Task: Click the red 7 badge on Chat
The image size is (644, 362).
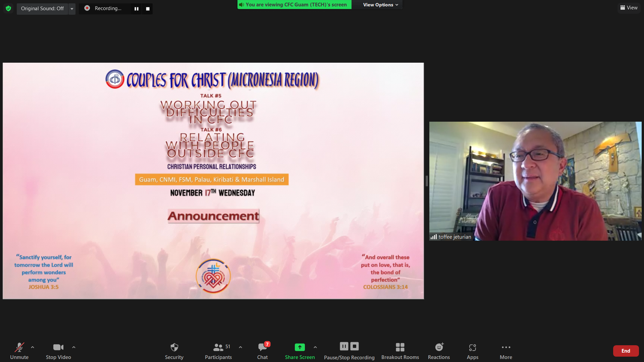Action: pyautogui.click(x=267, y=344)
